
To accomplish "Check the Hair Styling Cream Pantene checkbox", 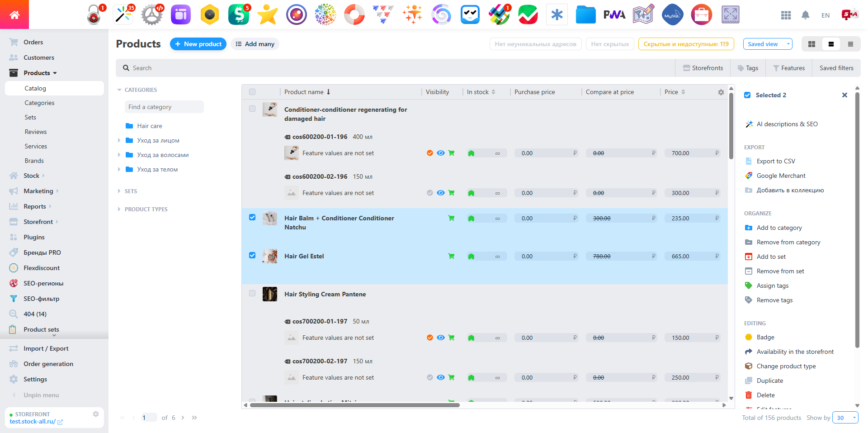I will [252, 293].
